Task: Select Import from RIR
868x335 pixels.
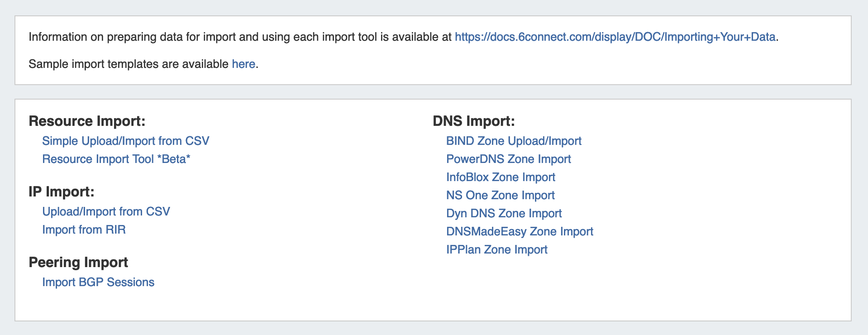Action: pyautogui.click(x=84, y=230)
